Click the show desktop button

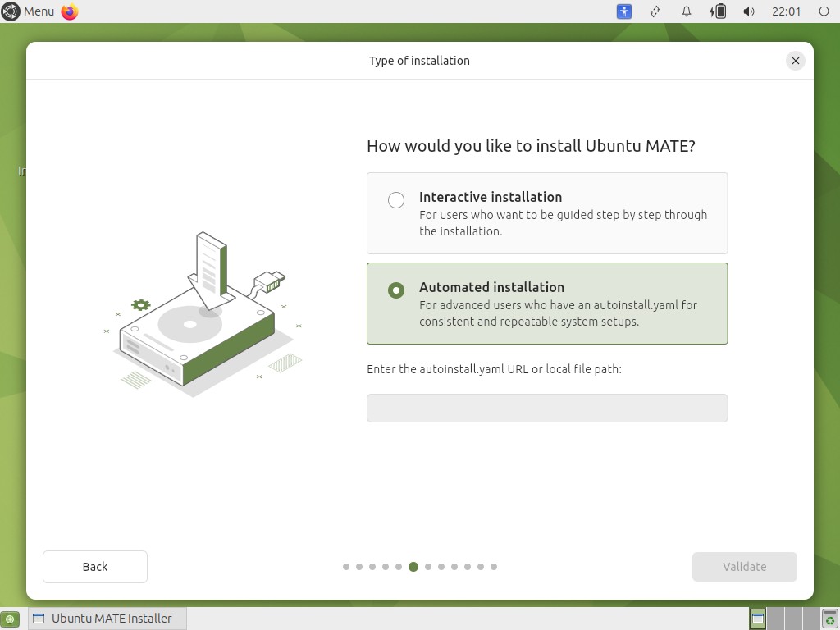point(10,619)
